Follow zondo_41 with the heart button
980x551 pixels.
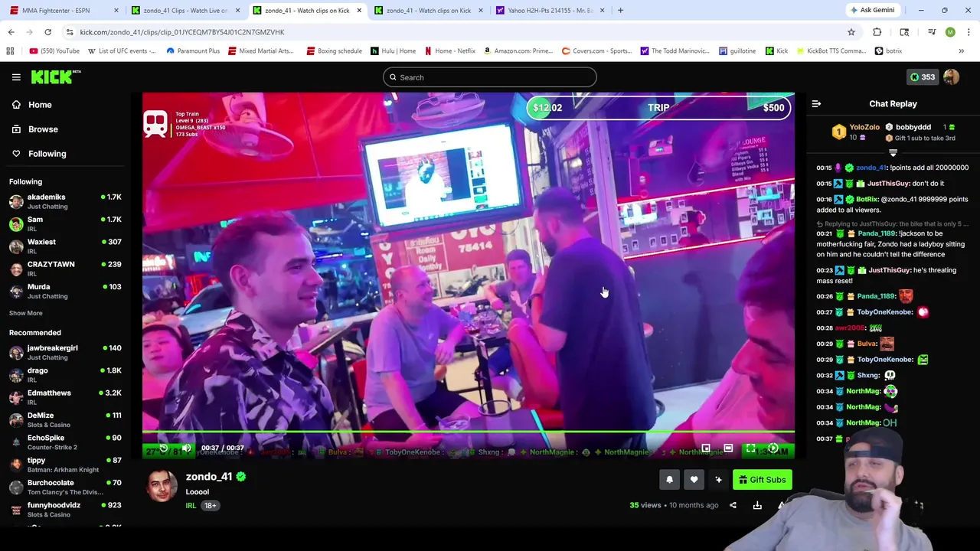(x=694, y=480)
